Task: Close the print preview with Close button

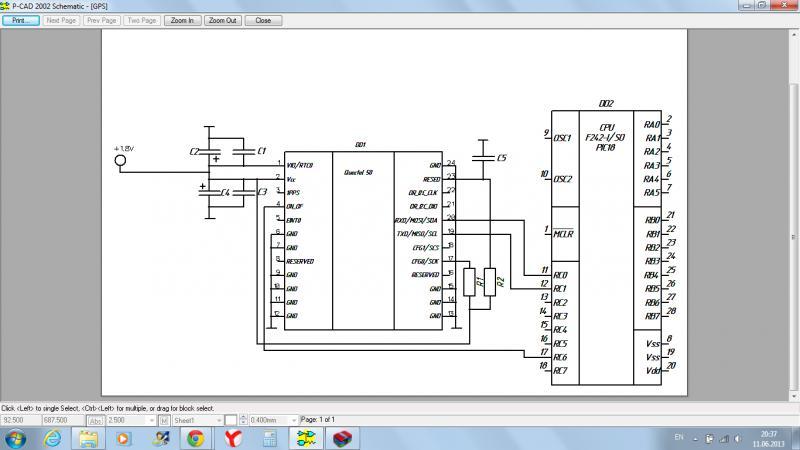Action: pos(262,20)
